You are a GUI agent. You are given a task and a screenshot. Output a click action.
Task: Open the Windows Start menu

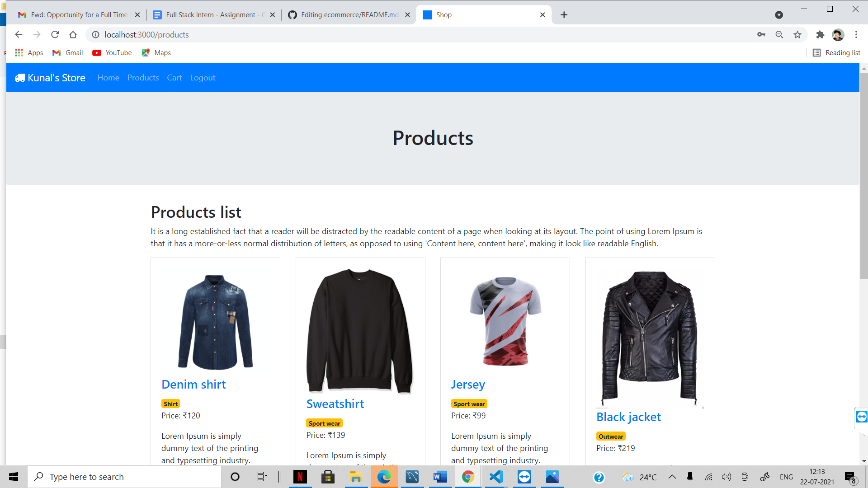tap(14, 477)
